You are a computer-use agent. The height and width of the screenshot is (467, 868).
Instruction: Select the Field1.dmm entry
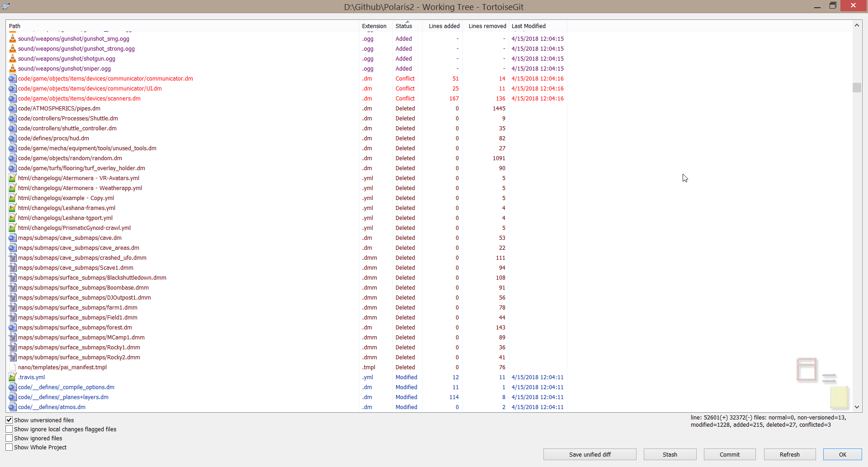[288, 318]
